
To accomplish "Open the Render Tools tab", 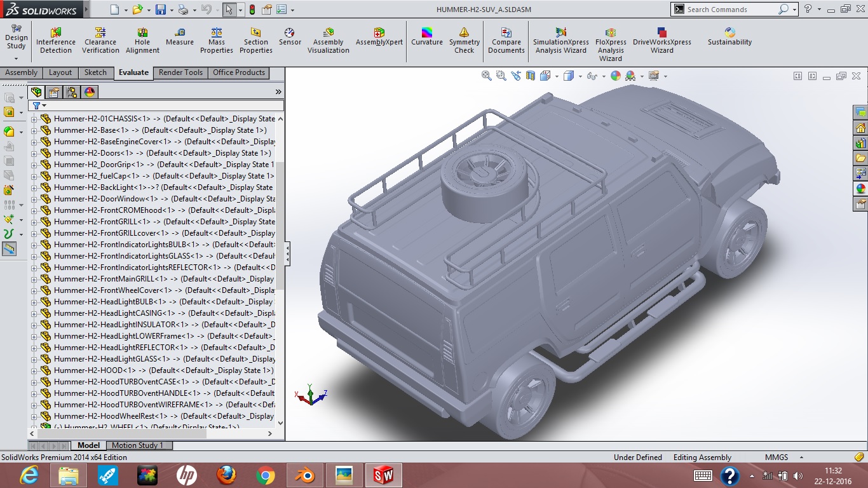I will coord(181,72).
